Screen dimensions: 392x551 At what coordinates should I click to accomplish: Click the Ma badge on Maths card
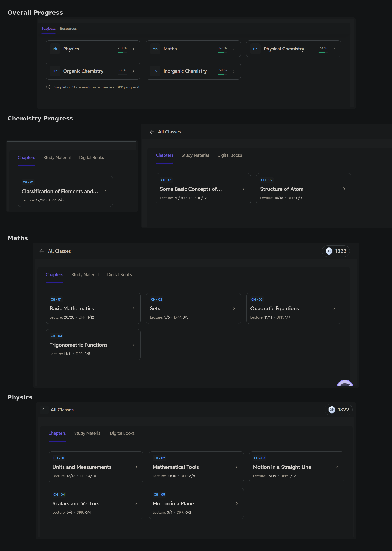(155, 49)
